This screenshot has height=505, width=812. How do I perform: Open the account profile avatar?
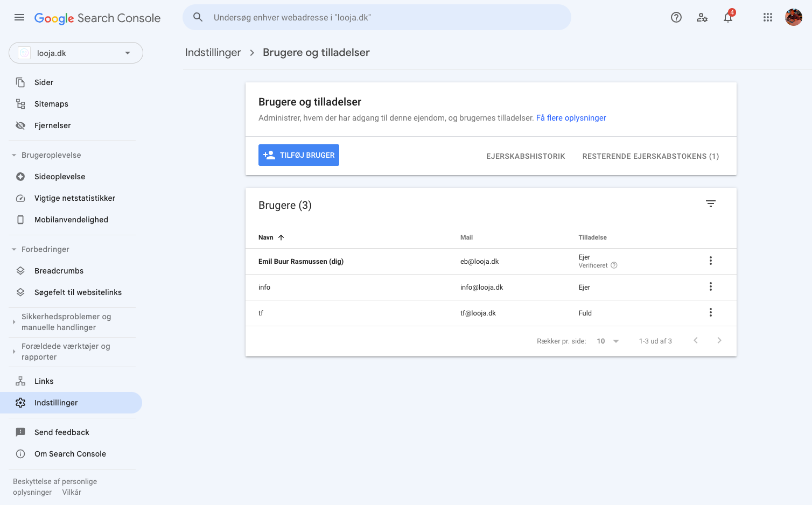[x=794, y=17]
